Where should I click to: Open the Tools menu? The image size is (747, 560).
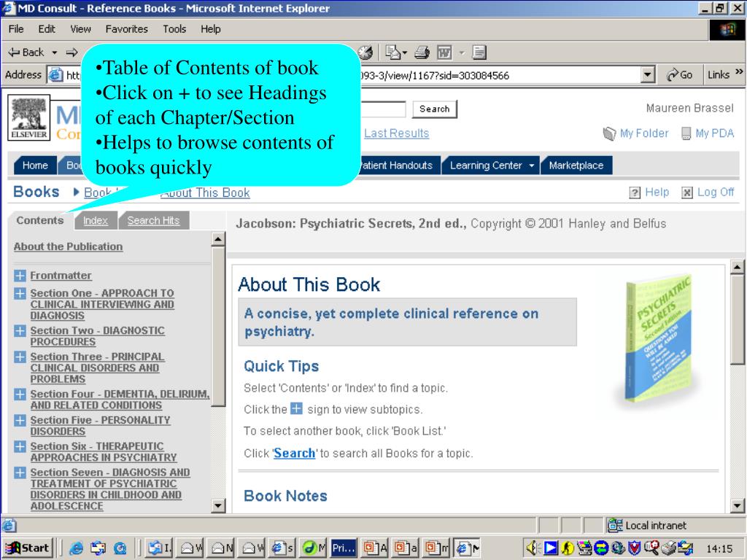[174, 29]
